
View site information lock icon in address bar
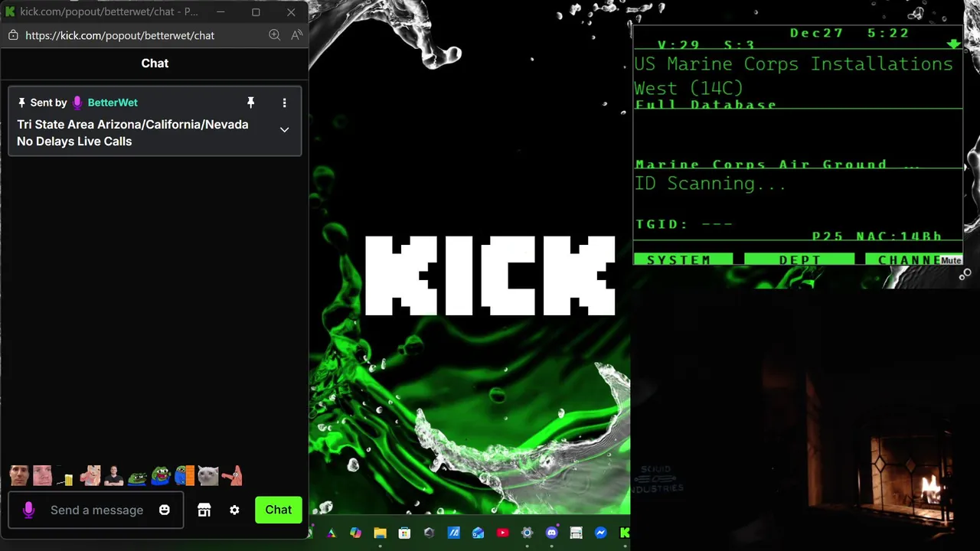(13, 35)
